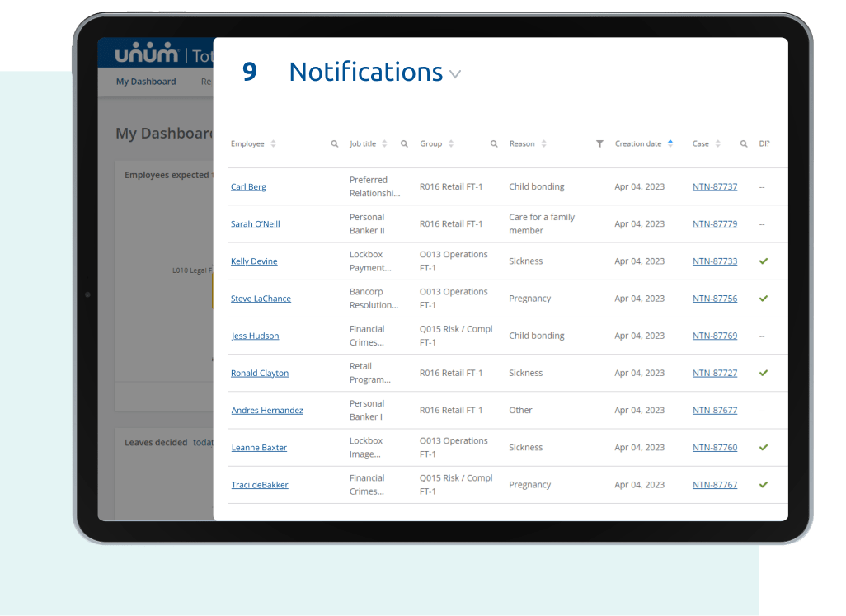Open the partially visible Reports tab
The width and height of the screenshot is (846, 616).
click(x=206, y=82)
